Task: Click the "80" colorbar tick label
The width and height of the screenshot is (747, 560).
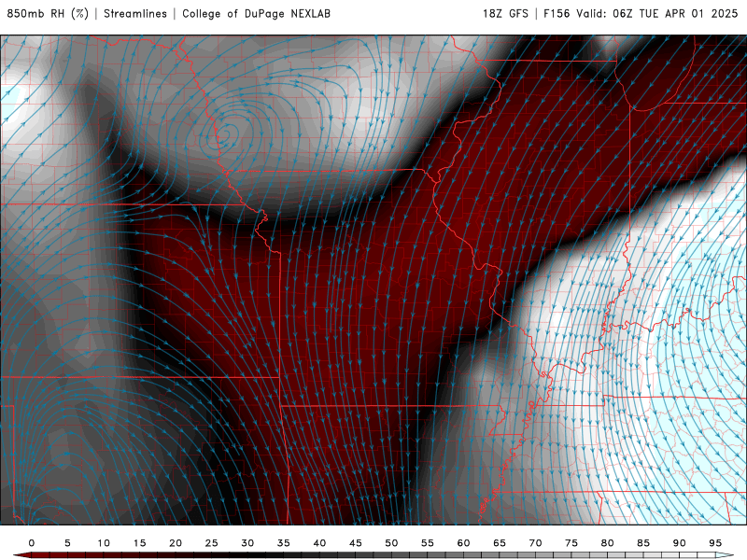Action: (607, 543)
